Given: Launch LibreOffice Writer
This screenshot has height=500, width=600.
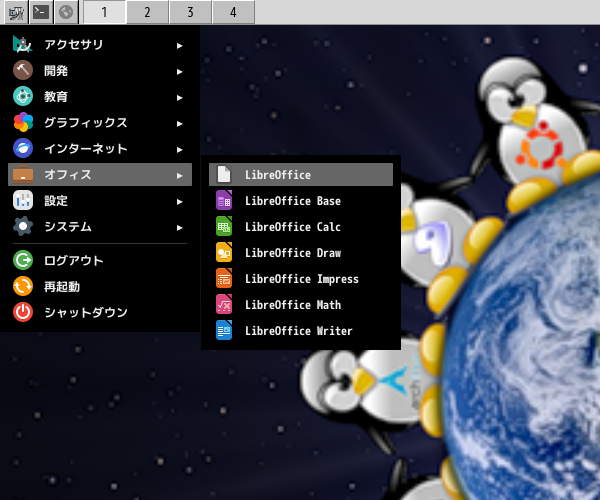Looking at the screenshot, I should [301, 331].
